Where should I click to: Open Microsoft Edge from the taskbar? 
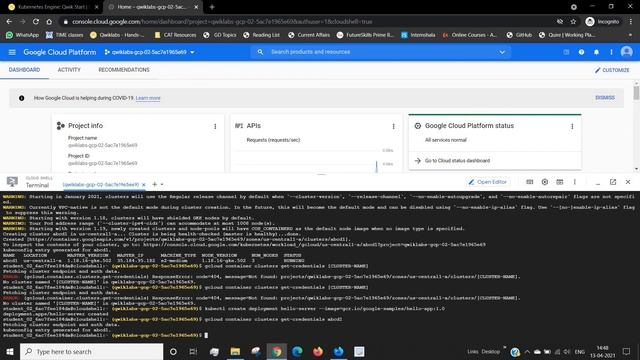tap(297, 351)
